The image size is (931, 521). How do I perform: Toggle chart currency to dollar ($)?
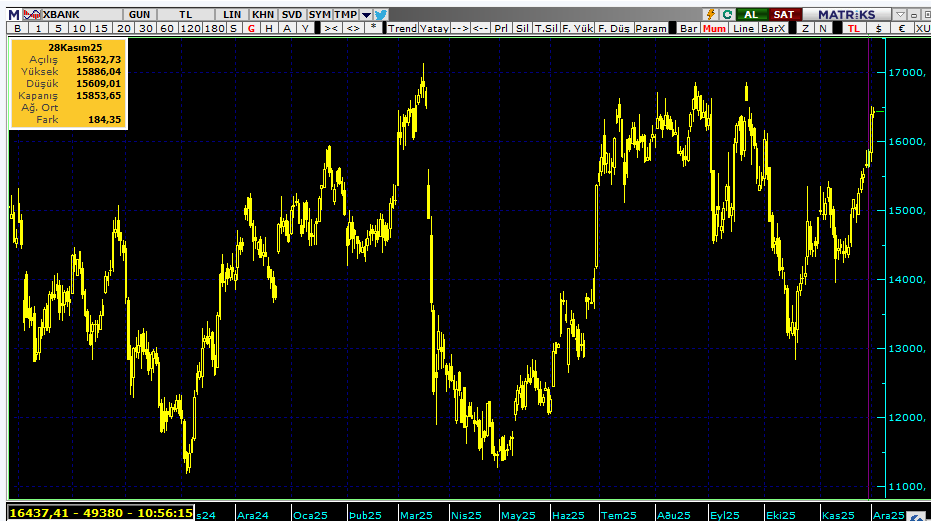click(878, 29)
